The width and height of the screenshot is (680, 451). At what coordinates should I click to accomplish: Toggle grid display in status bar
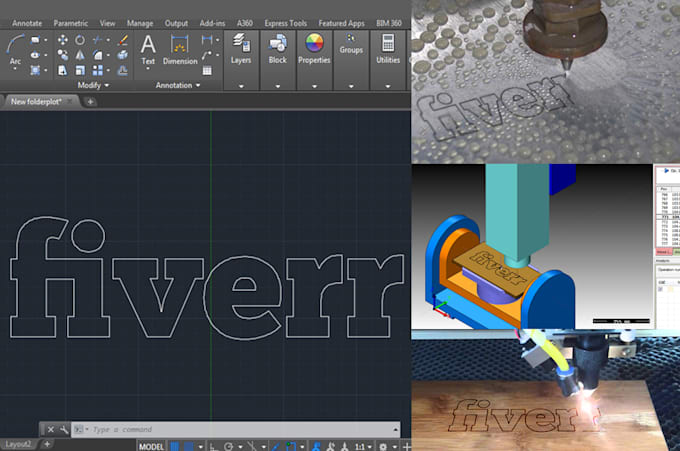(x=174, y=446)
